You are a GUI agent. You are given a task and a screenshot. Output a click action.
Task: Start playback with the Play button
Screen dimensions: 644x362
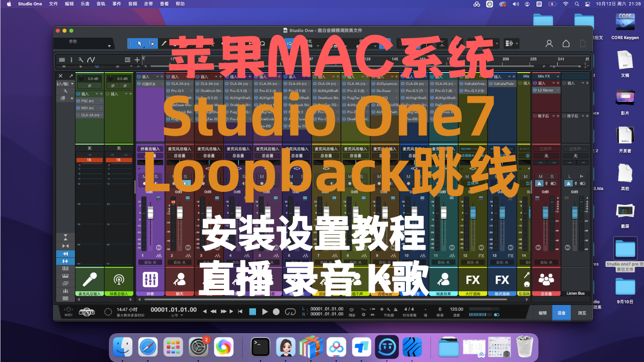click(x=264, y=312)
